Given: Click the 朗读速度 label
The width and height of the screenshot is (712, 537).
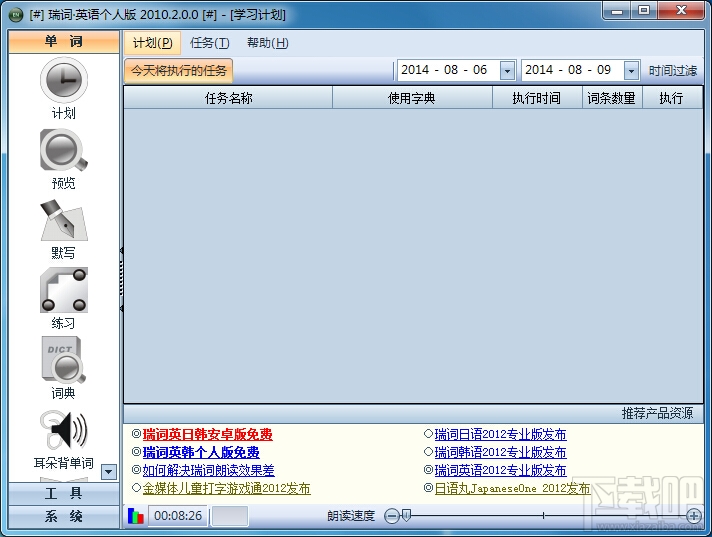Looking at the screenshot, I should [x=351, y=516].
